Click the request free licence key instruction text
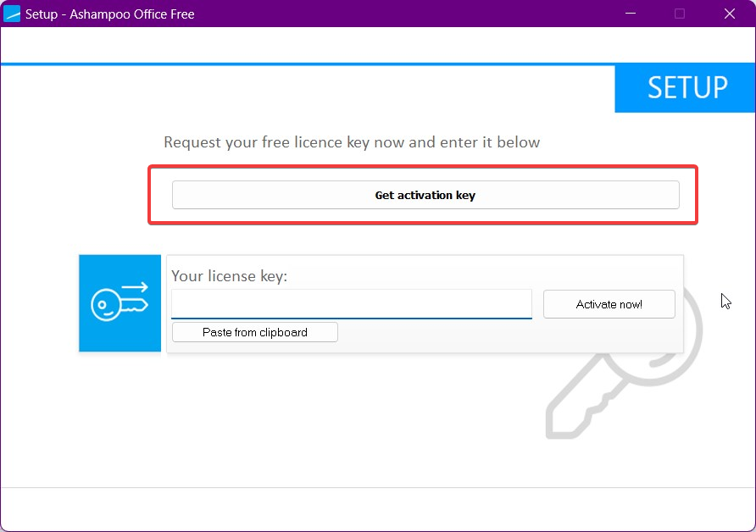This screenshot has height=532, width=756. pos(353,142)
